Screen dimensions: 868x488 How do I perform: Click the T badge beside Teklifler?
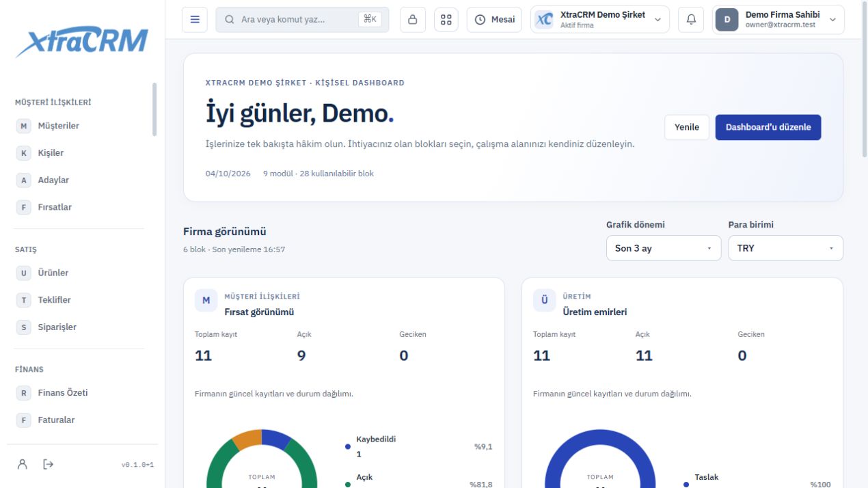[24, 300]
